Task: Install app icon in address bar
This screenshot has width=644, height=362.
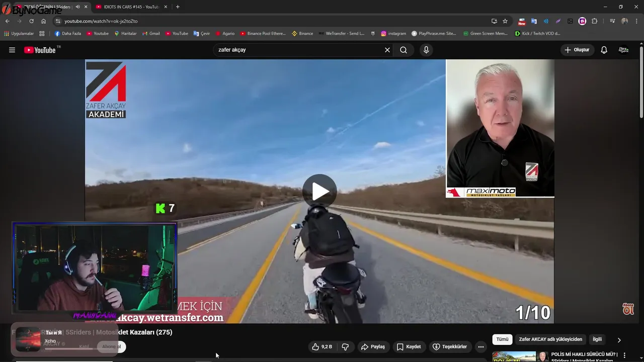Action: 494,21
